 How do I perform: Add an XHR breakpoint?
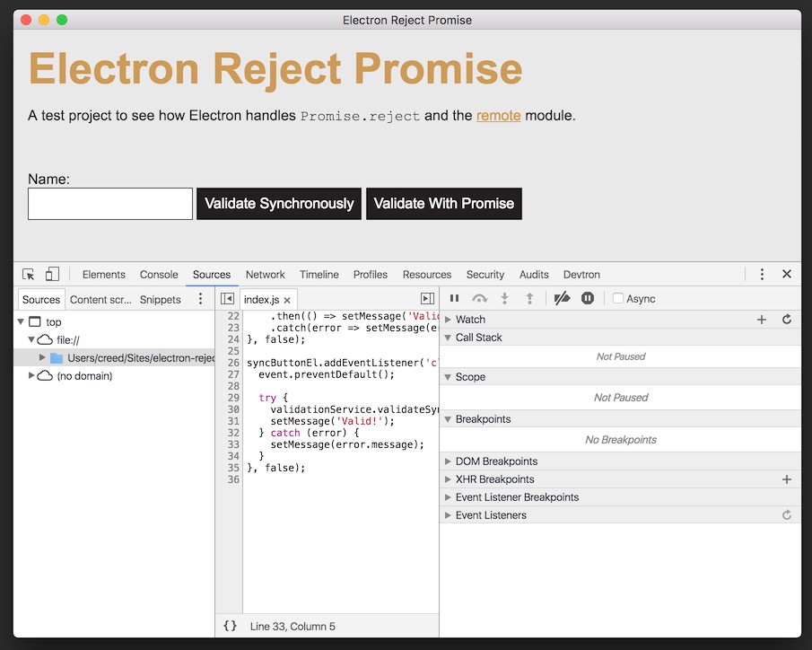(787, 479)
